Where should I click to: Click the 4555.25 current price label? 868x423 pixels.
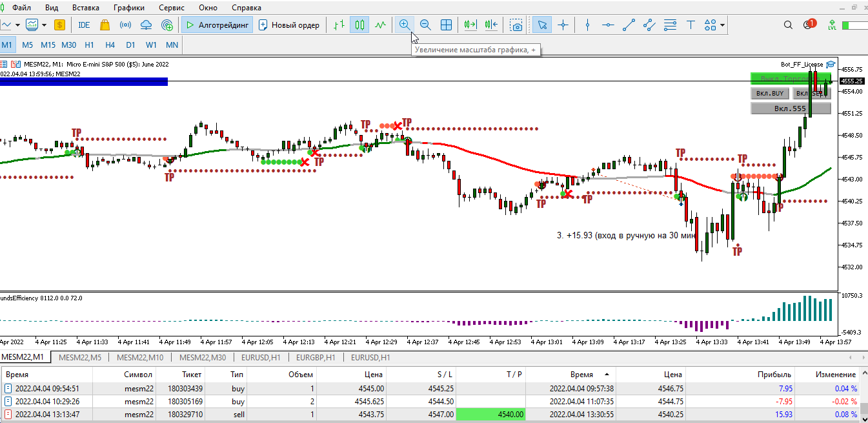coord(853,81)
